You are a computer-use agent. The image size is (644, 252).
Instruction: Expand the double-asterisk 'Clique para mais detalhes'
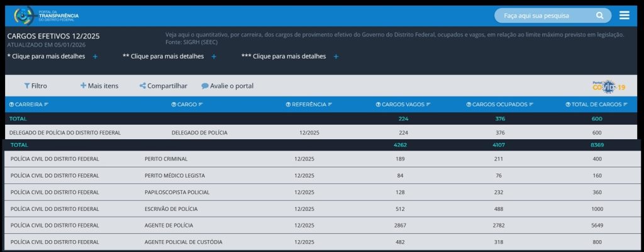coord(214,57)
